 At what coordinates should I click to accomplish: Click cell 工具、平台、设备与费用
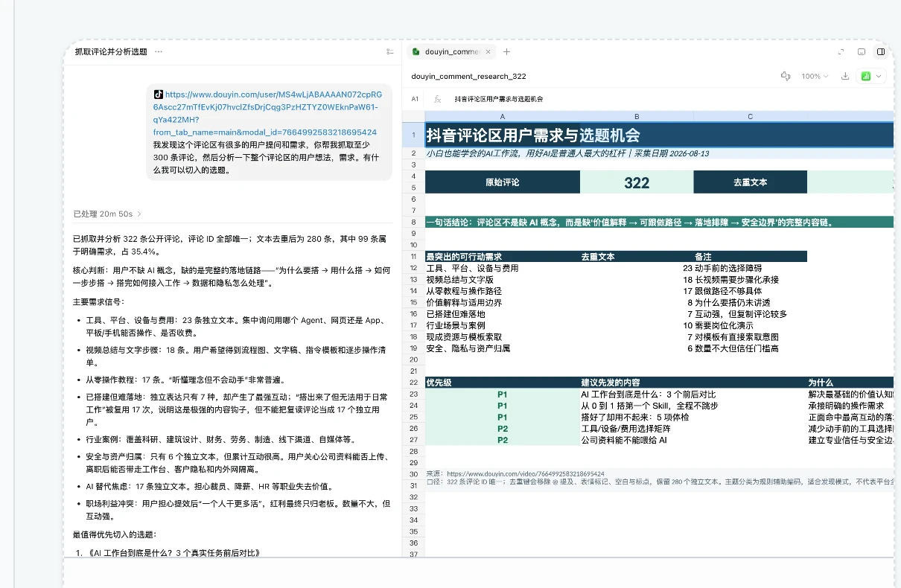pyautogui.click(x=503, y=268)
